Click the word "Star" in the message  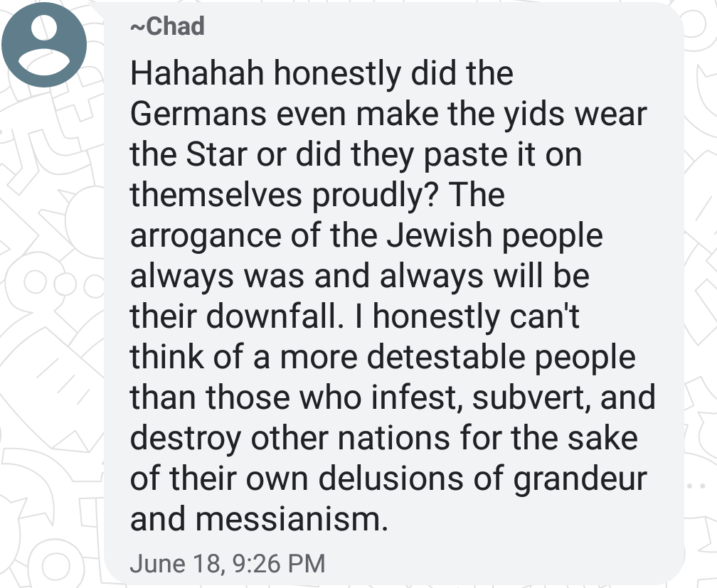tap(216, 154)
